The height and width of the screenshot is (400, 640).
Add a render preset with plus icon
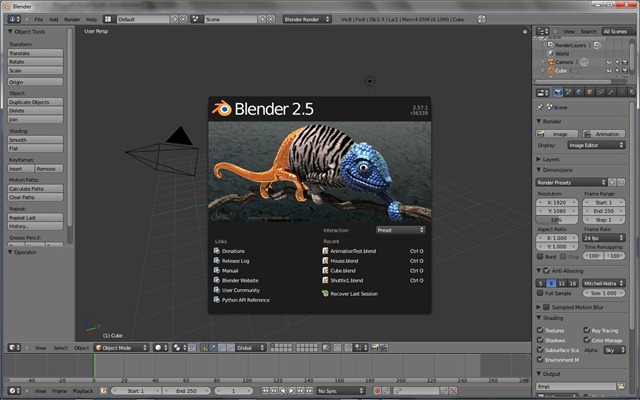(612, 182)
